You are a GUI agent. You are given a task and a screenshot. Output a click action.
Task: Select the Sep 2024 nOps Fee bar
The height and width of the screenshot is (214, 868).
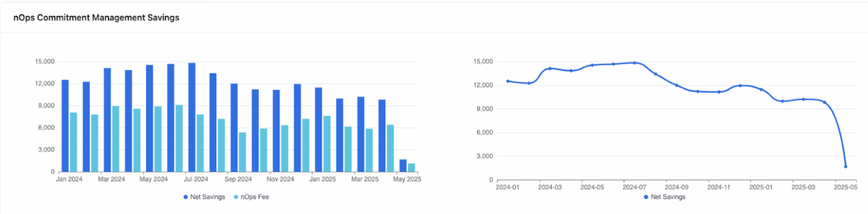click(x=242, y=152)
